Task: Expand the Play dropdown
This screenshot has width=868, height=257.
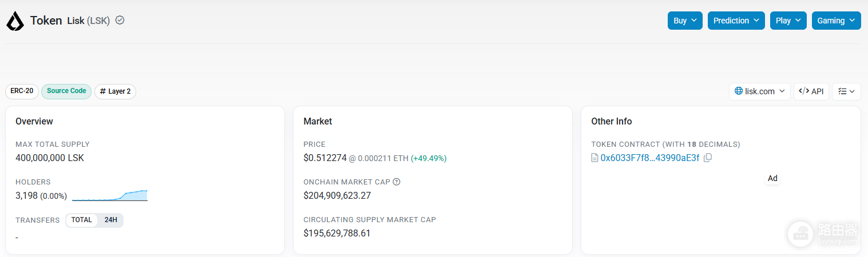Action: (788, 21)
